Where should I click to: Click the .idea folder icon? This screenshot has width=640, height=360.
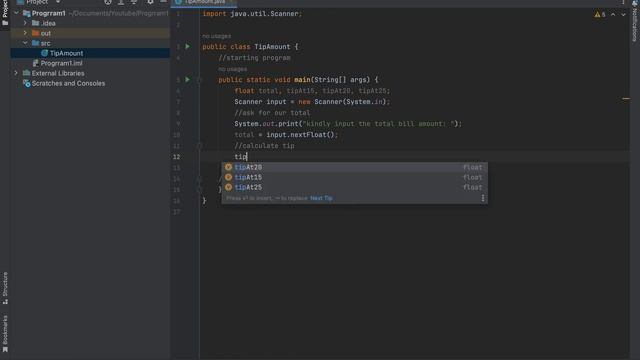click(x=36, y=23)
